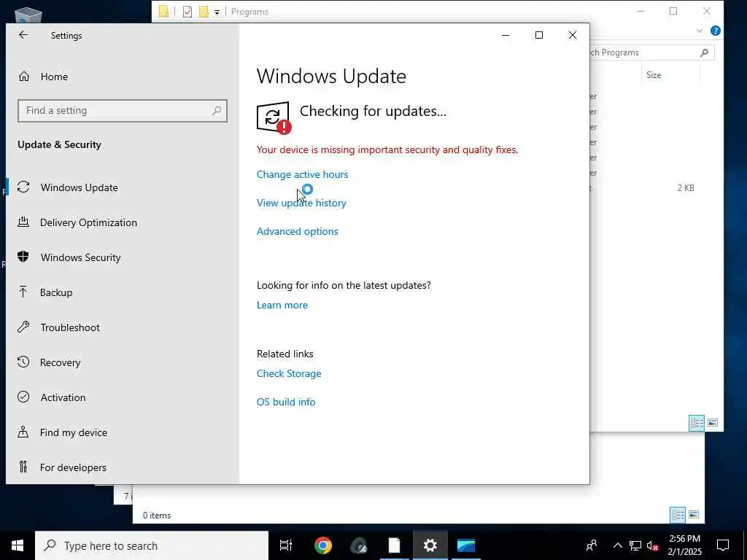The height and width of the screenshot is (560, 747).
Task: Focus the Find a setting search box
Action: pyautogui.click(x=123, y=111)
